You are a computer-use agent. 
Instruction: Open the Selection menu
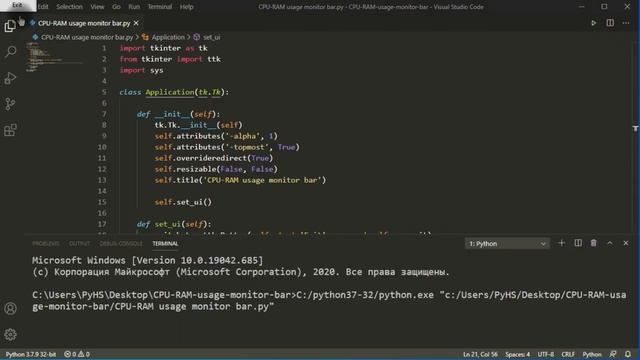tap(69, 7)
